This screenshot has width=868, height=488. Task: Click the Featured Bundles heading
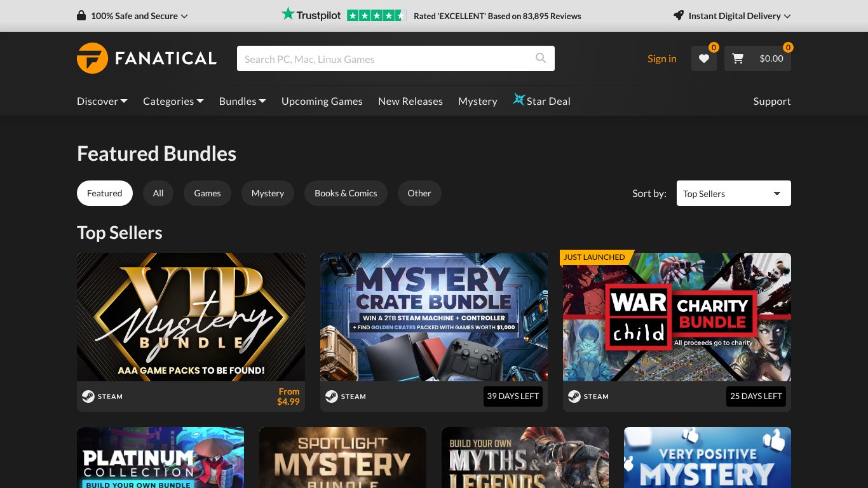tap(156, 154)
